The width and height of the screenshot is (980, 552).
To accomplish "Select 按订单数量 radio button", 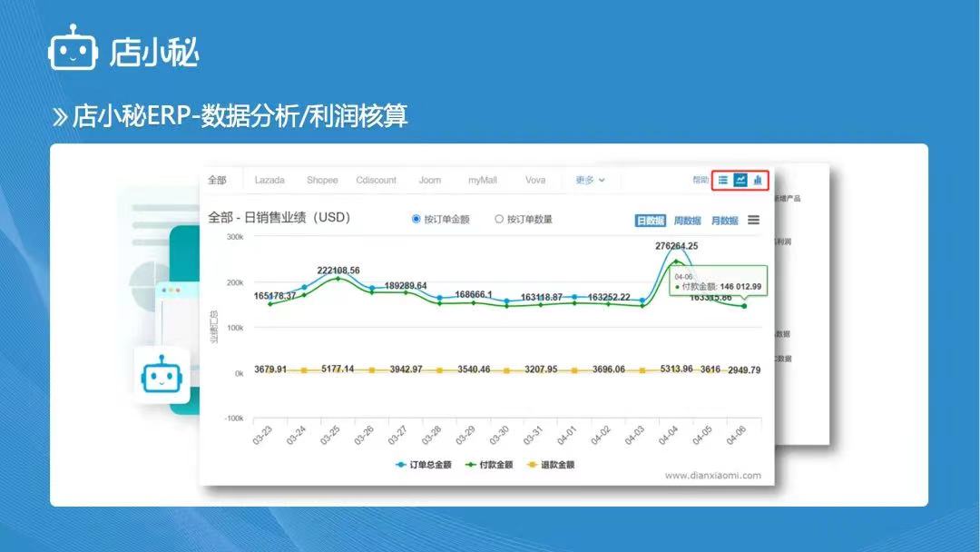I will (499, 219).
